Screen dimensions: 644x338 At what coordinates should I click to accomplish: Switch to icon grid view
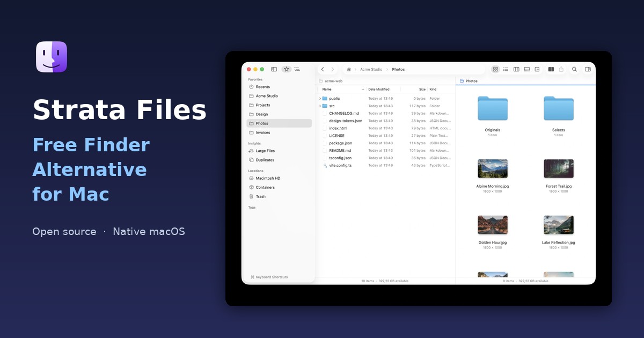click(x=495, y=69)
